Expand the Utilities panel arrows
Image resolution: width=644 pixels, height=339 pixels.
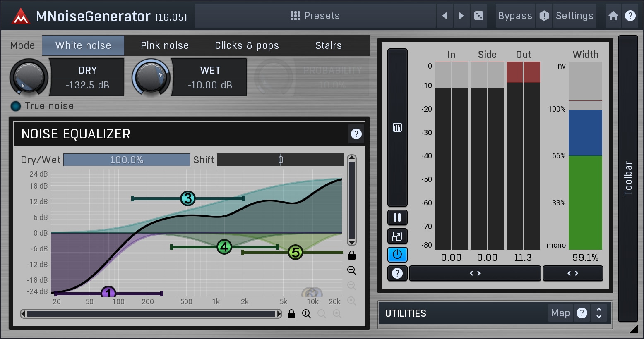599,313
